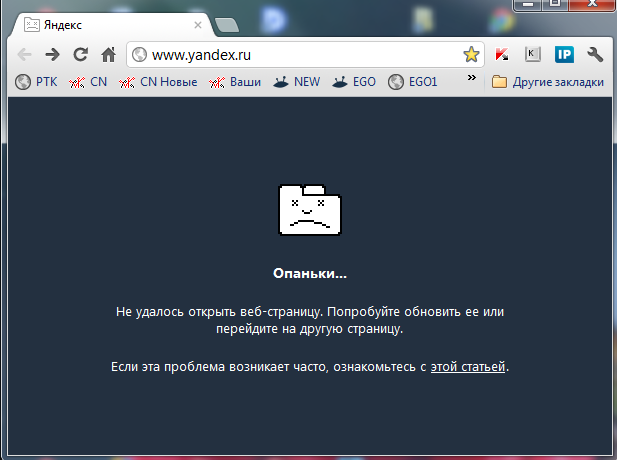Bookmark this page with the star
This screenshot has height=460, width=617.
tap(471, 54)
